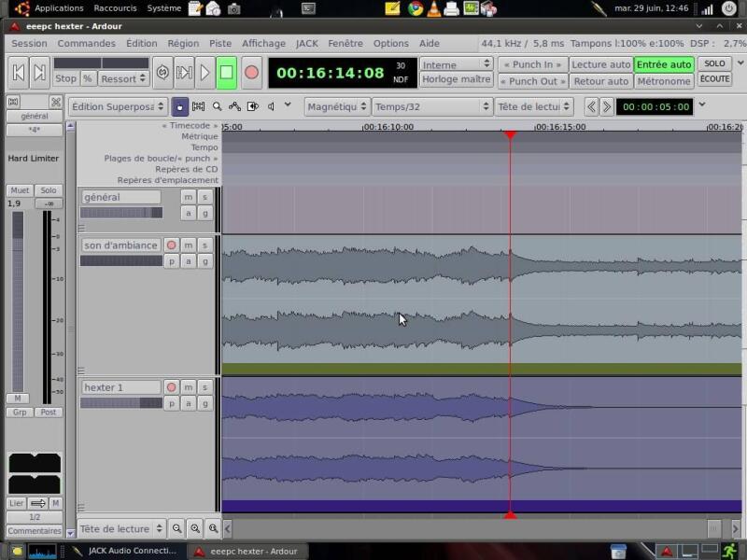Jump to session start button
The height and width of the screenshot is (560, 747).
tap(18, 73)
